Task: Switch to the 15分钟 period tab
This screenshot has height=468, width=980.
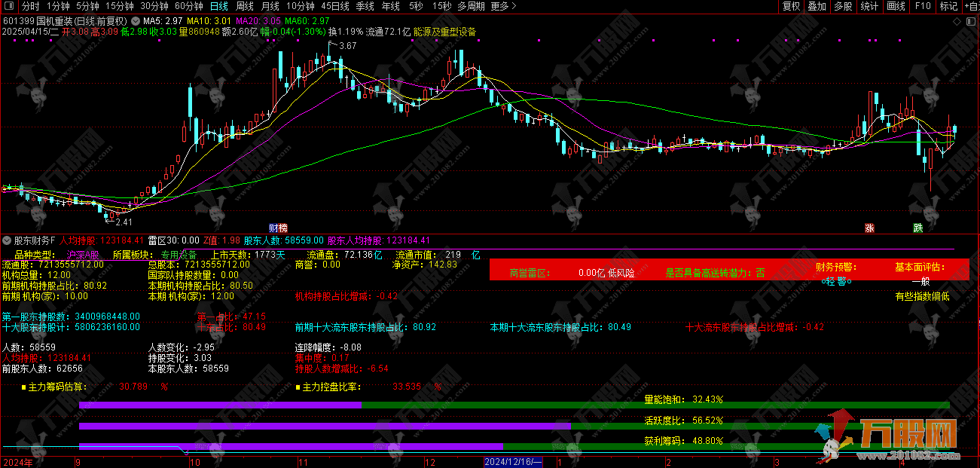Action: pos(119,6)
